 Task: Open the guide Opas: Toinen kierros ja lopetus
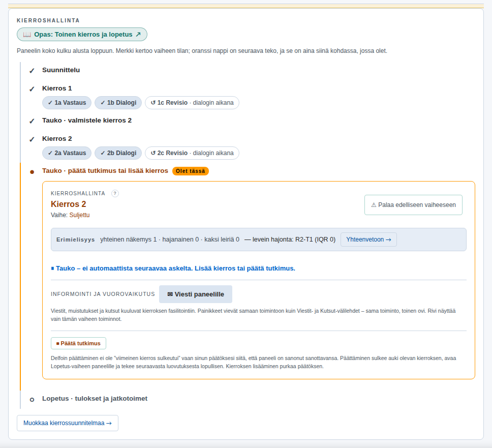pos(82,35)
